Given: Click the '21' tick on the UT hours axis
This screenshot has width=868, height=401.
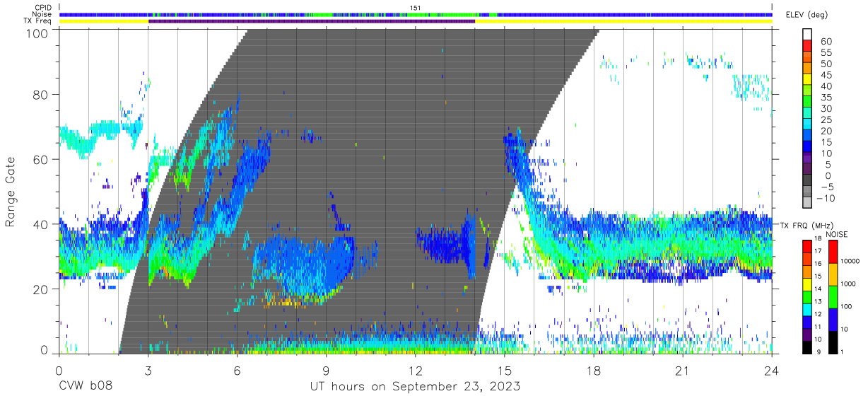Looking at the screenshot, I should tap(683, 370).
